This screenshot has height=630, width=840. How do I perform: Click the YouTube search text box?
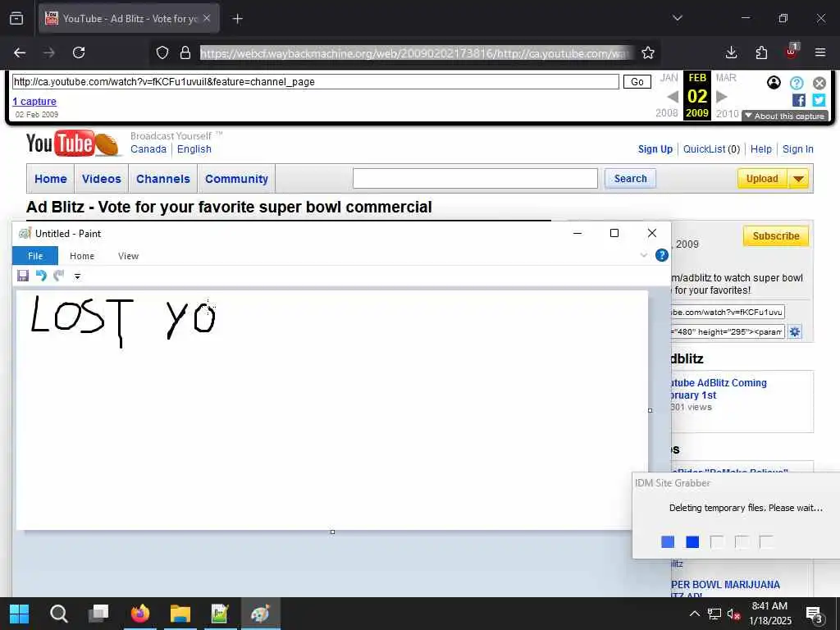point(475,178)
